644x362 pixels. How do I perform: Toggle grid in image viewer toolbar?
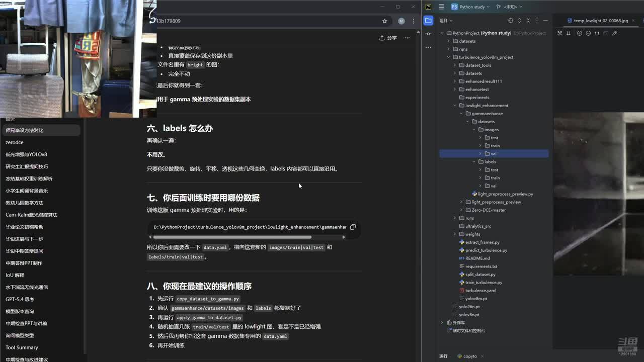click(x=569, y=33)
